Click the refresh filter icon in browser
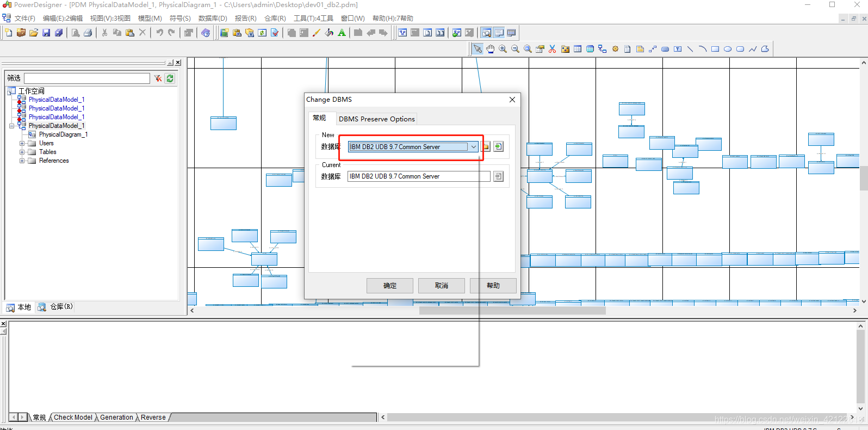The image size is (868, 430). [170, 78]
